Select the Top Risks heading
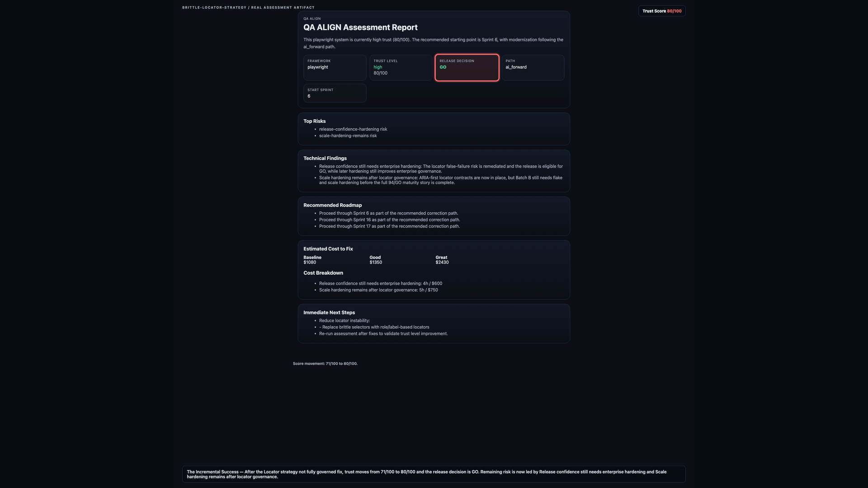Screen dimensions: 868x488 [x=315, y=121]
